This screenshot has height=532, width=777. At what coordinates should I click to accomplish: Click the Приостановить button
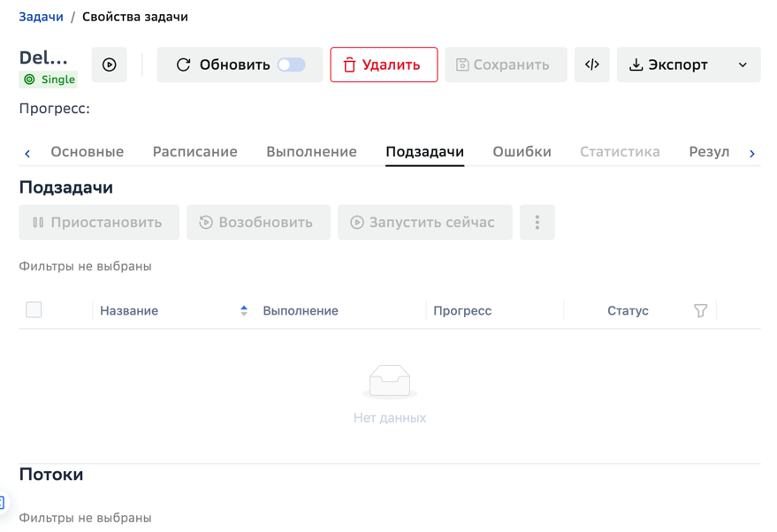99,223
